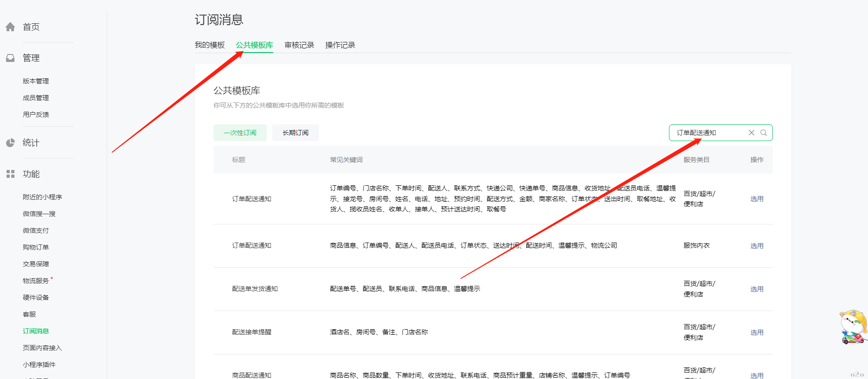Select 成员管理 in the sidebar

point(36,98)
